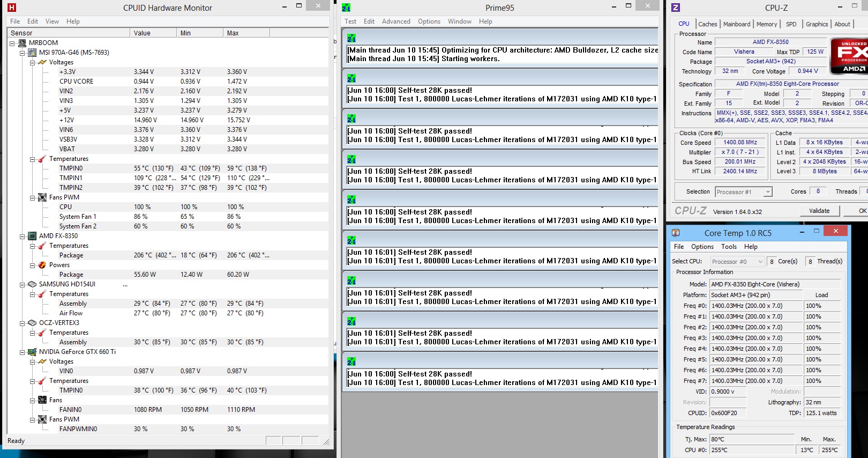
Task: Switch to CPU-Z Memory tab
Action: pos(767,24)
